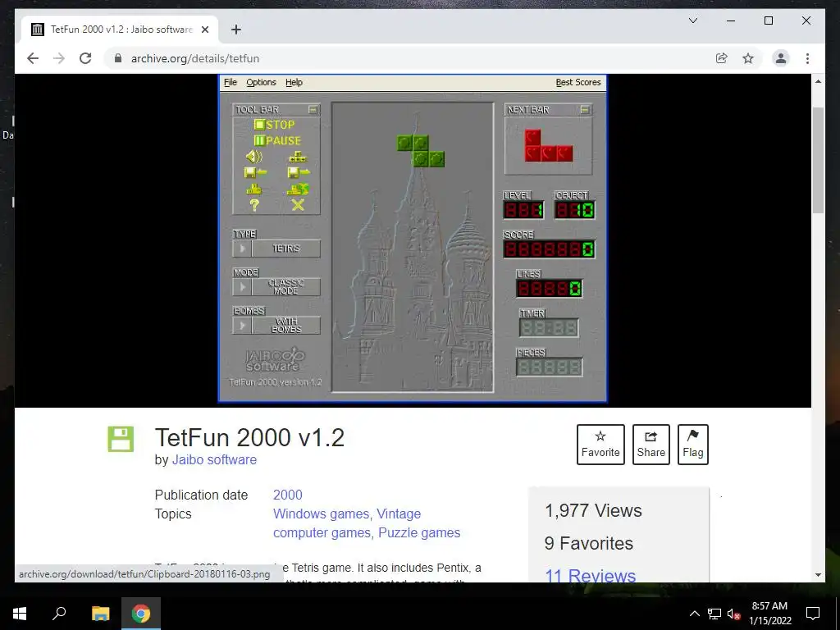This screenshot has height=630, width=840.
Task: Open keyboard controls with arrow keys icon
Action: (x=298, y=157)
